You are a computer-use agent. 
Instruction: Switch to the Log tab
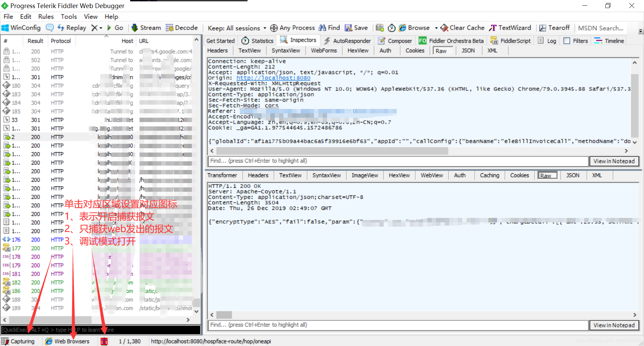547,41
